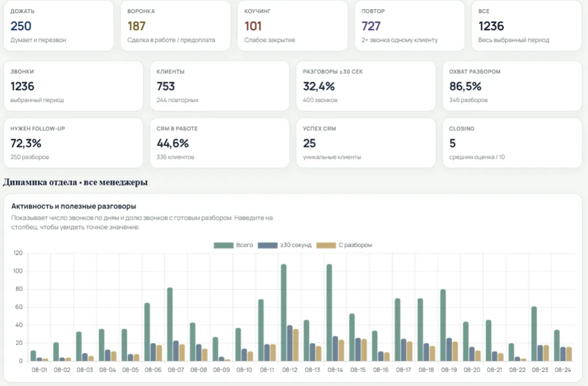588x386 pixels.
Task: Click the x-axis label 08-24
Action: [562, 370]
